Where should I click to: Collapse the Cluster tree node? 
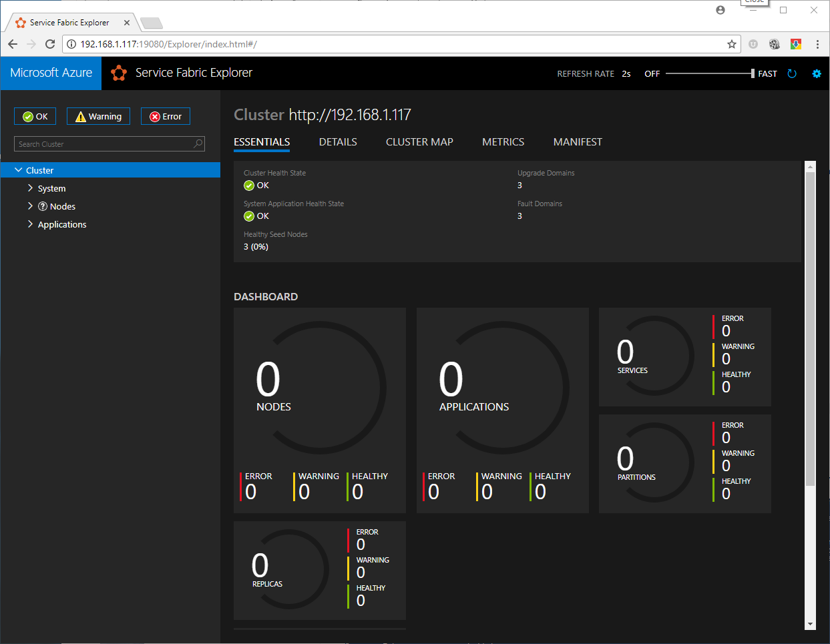tap(18, 170)
